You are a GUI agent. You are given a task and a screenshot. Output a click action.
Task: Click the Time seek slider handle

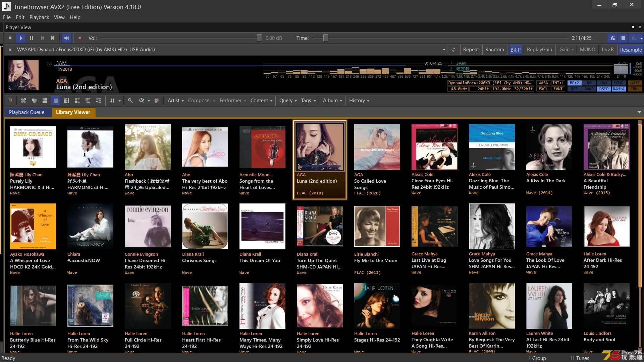pos(325,38)
